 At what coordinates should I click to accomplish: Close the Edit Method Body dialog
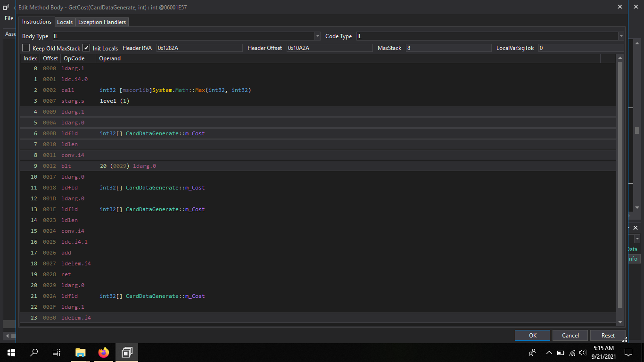pyautogui.click(x=619, y=7)
